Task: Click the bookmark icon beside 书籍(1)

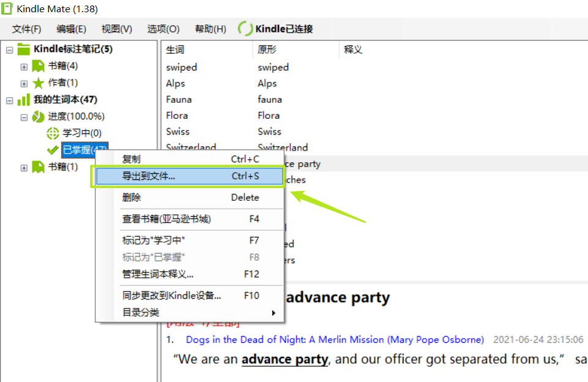Action: (38, 167)
